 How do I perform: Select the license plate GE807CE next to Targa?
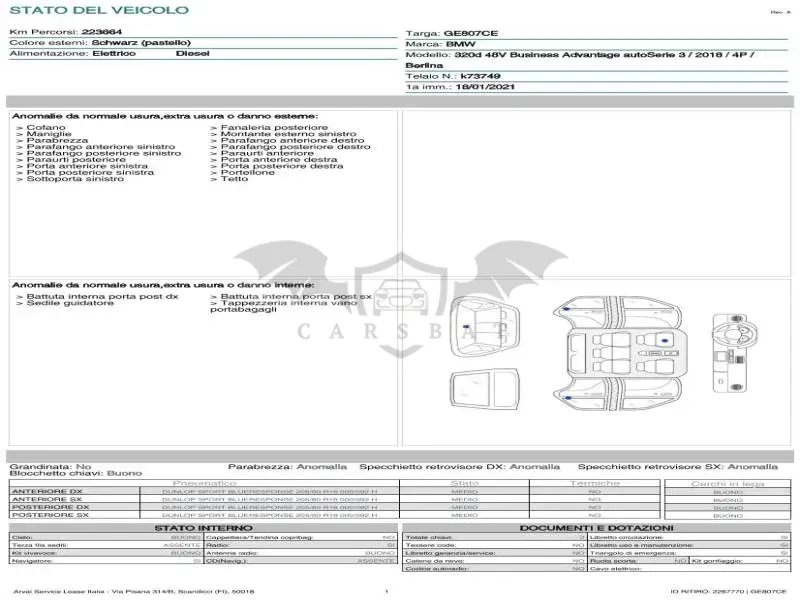(x=470, y=33)
